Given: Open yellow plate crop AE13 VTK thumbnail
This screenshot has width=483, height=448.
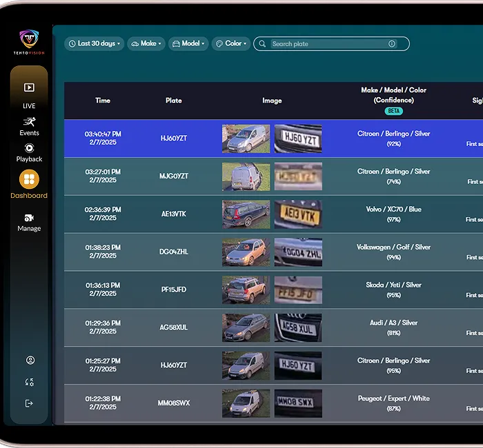Looking at the screenshot, I should 298,214.
